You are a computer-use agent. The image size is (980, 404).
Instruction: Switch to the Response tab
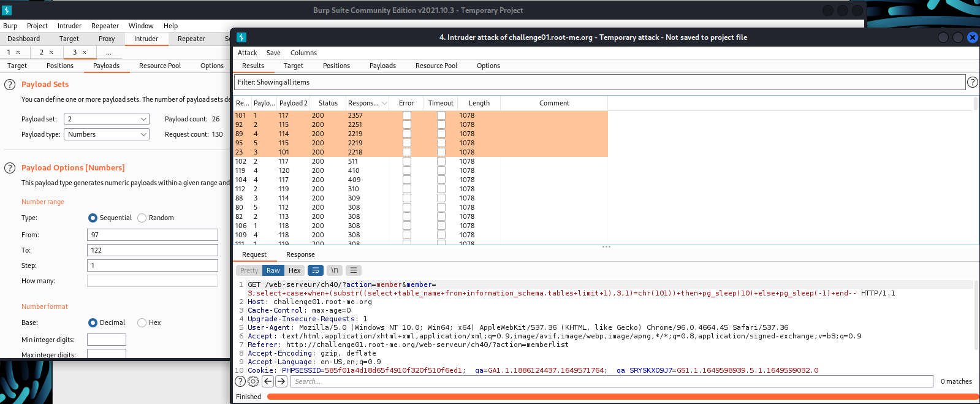[300, 254]
